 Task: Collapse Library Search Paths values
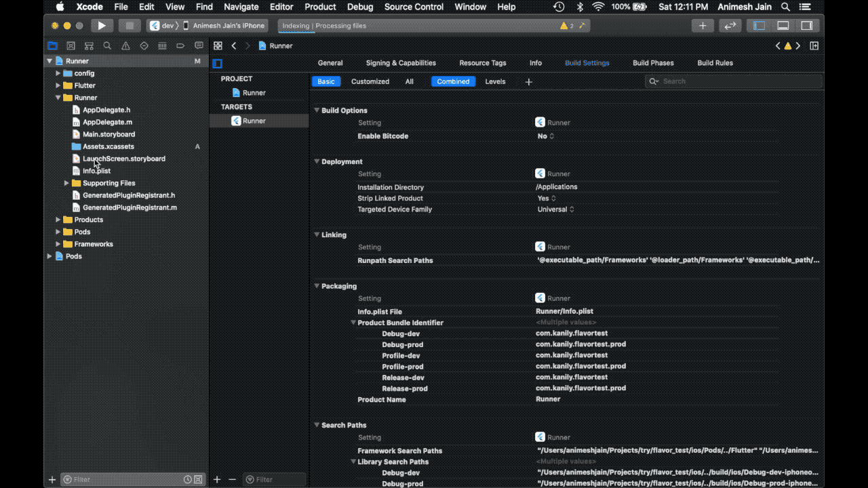pyautogui.click(x=353, y=462)
